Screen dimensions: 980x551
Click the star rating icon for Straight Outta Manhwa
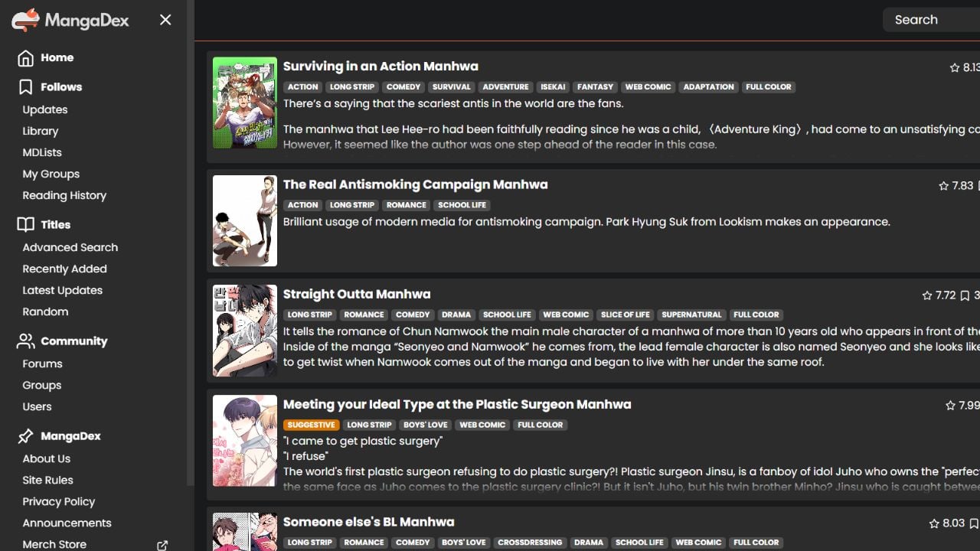[927, 295]
